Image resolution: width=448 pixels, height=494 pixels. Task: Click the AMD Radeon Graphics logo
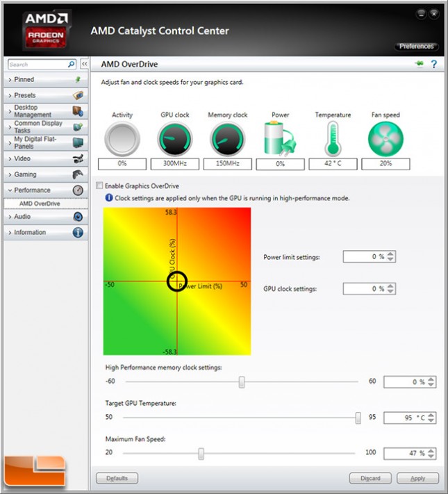coord(46,30)
